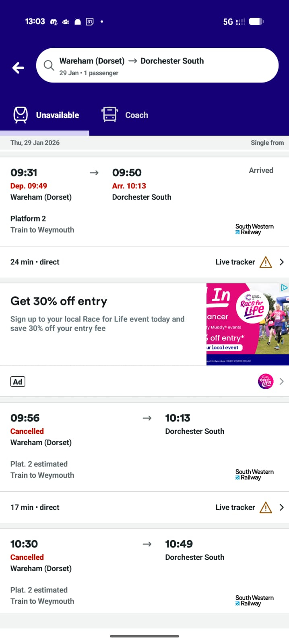Open Live tracker for 09:31 train
289x644 pixels.
coord(235,262)
